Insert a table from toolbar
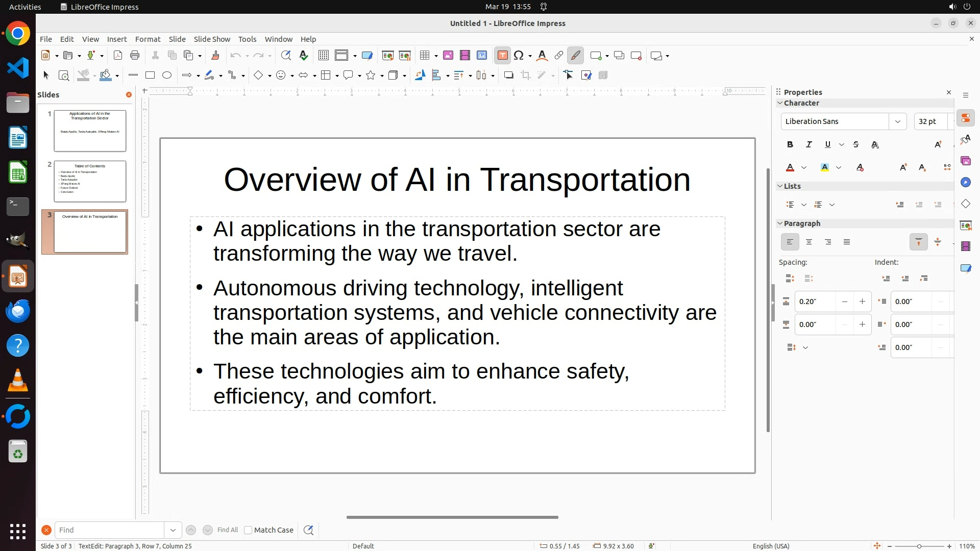 [424, 56]
